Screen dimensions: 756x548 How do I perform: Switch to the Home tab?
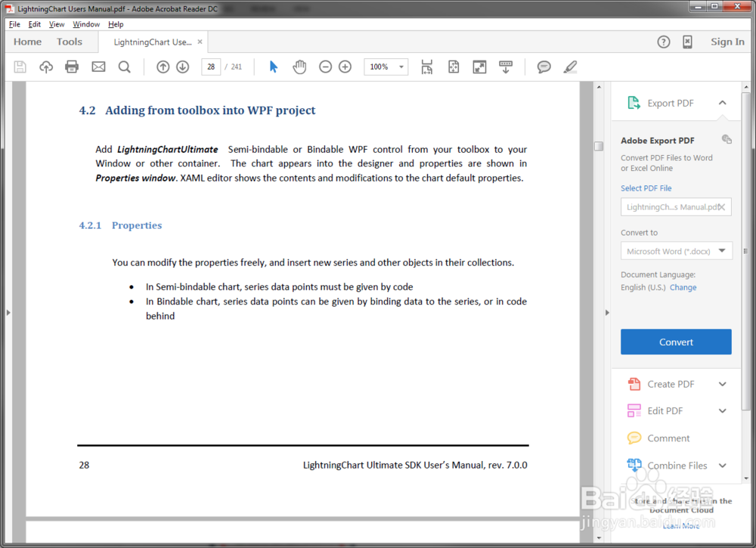point(27,42)
